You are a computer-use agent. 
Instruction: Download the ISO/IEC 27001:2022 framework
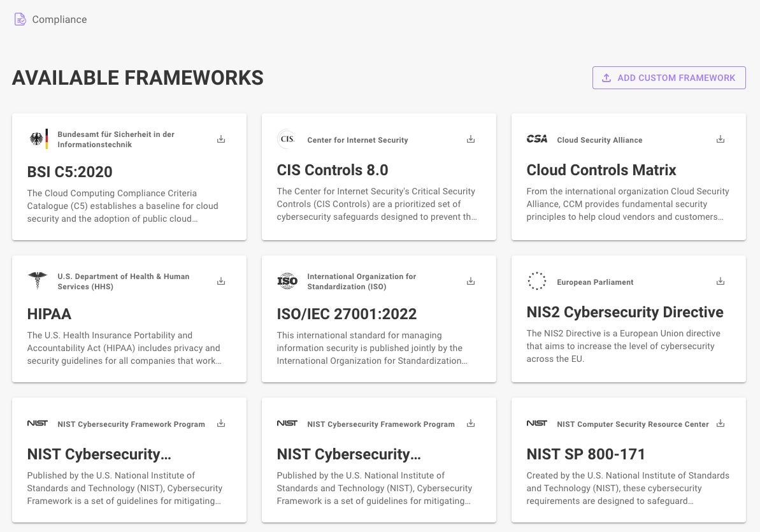coord(471,281)
